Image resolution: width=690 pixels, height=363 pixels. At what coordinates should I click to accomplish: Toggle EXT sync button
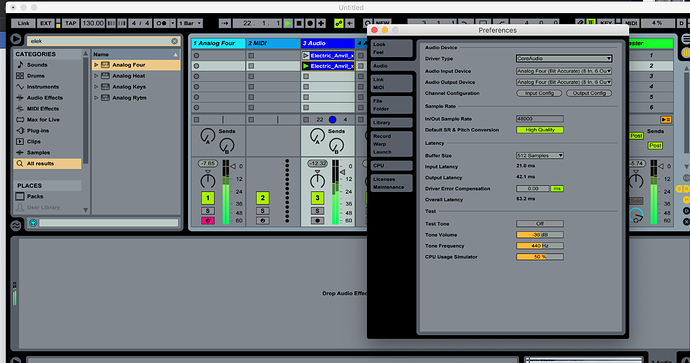(x=45, y=23)
